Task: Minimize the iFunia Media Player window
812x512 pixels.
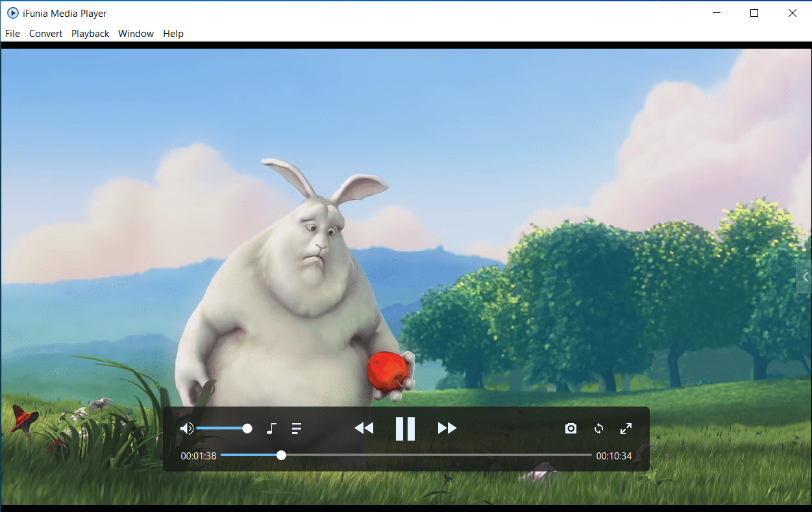Action: (717, 13)
